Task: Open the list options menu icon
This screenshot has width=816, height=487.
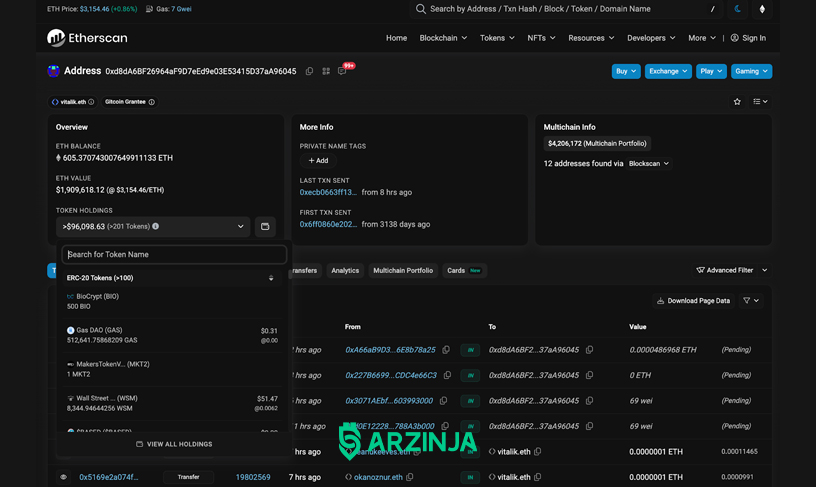Action: [760, 101]
